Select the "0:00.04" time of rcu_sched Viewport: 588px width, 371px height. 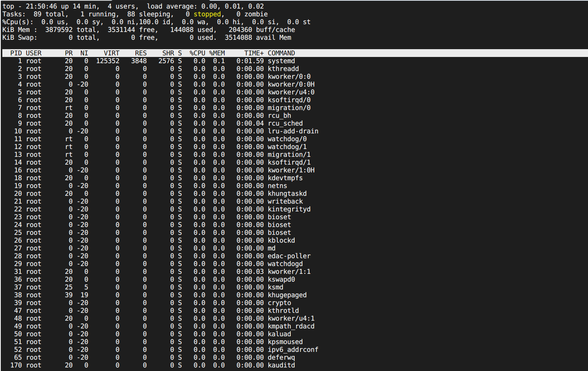(250, 123)
